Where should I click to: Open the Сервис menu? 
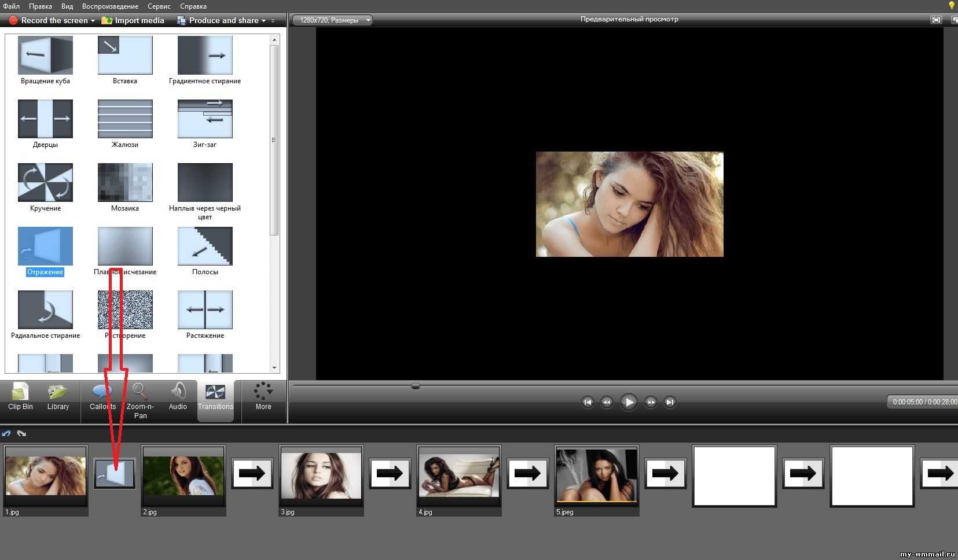(159, 6)
